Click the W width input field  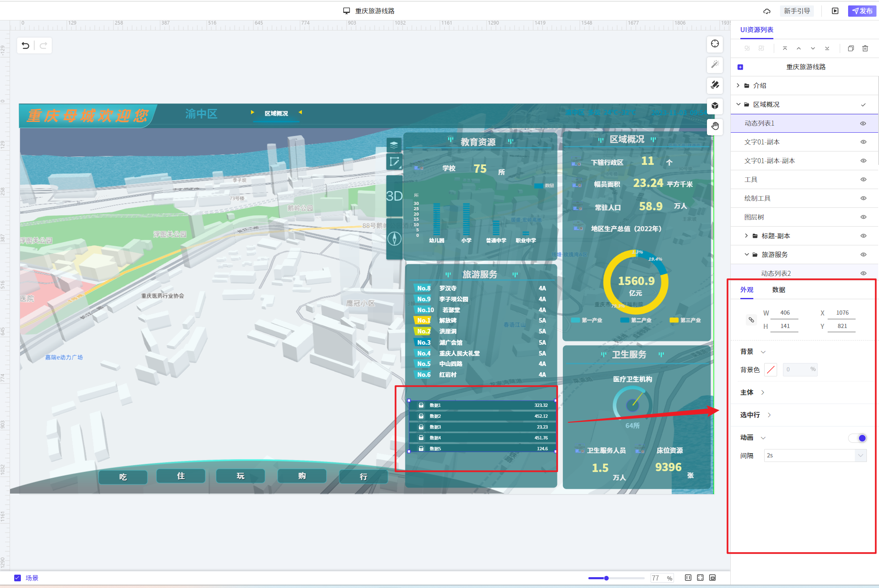(785, 313)
